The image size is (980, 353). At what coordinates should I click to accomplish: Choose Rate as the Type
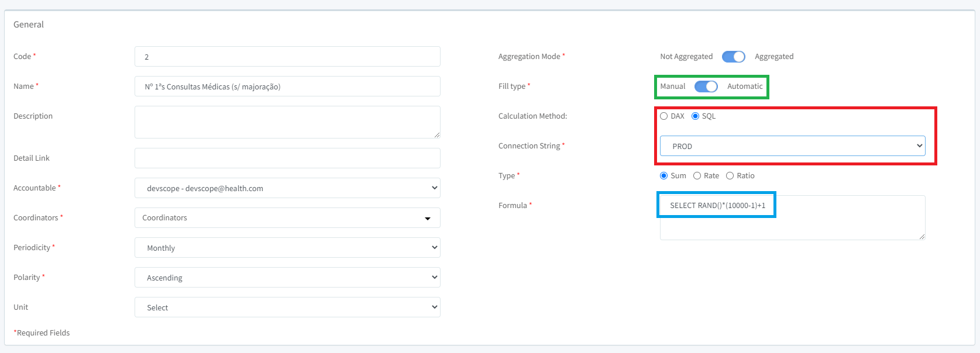tap(697, 175)
